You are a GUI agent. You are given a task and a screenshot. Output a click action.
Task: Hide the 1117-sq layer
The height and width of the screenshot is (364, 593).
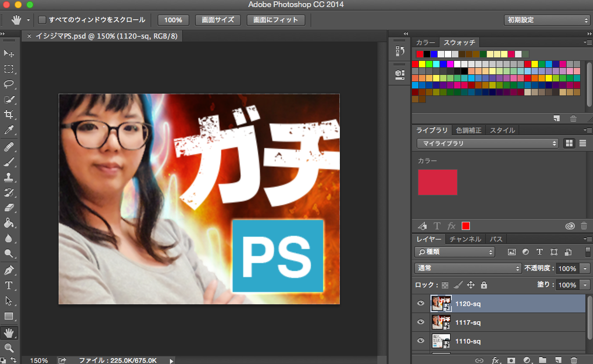pos(420,322)
